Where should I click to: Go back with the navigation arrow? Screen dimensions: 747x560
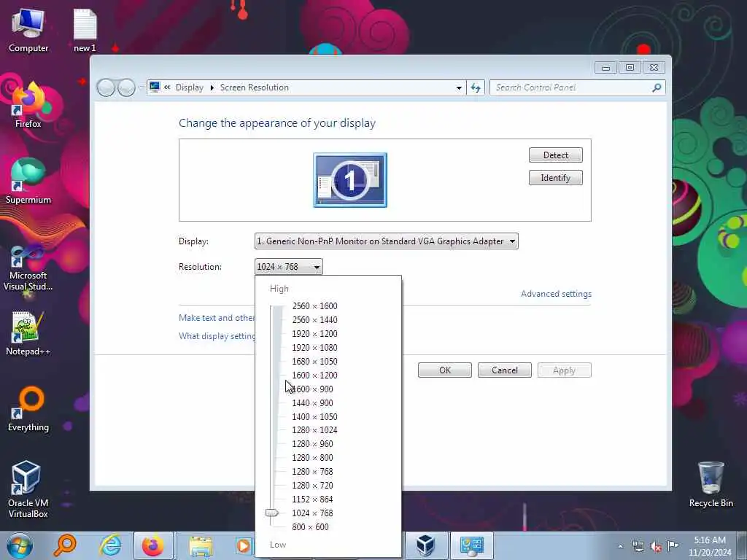[106, 87]
